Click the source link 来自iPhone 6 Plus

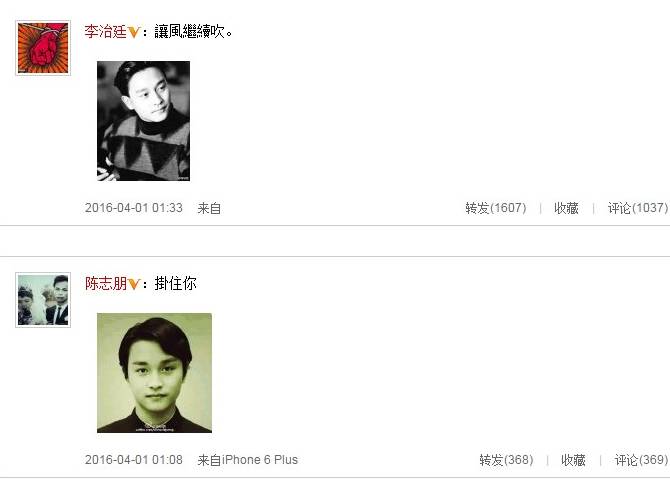tap(247, 460)
